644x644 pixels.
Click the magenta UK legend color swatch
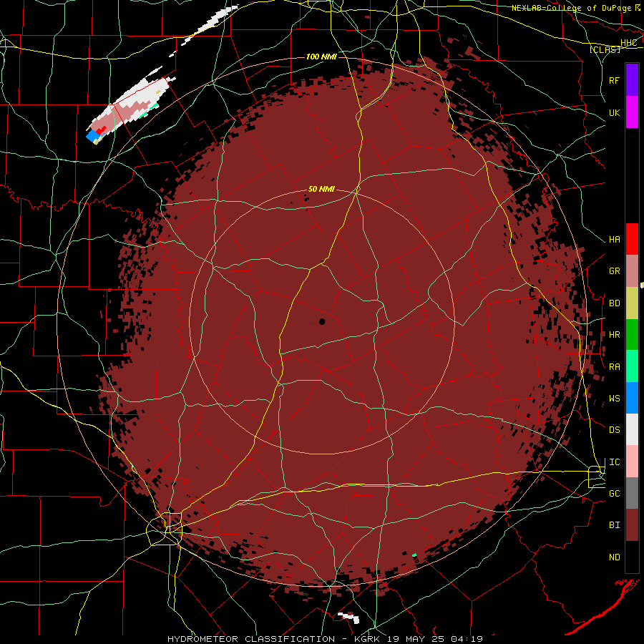pos(632,112)
